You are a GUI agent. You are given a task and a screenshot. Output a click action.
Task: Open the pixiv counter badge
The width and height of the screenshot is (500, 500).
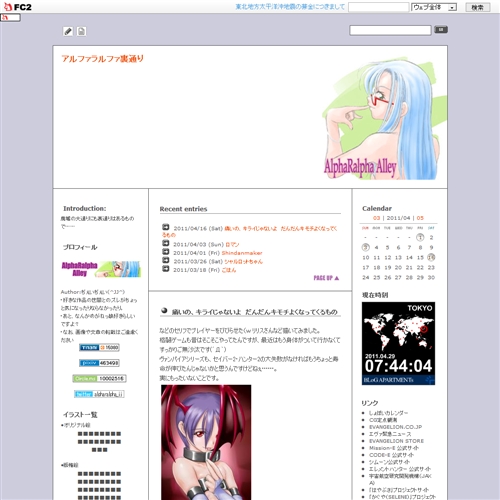point(99,363)
